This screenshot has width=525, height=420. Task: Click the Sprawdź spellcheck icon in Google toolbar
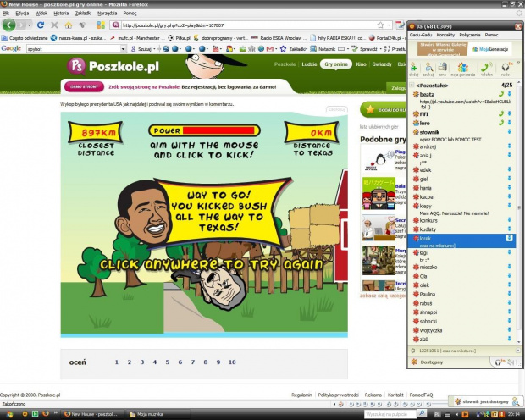click(355, 49)
